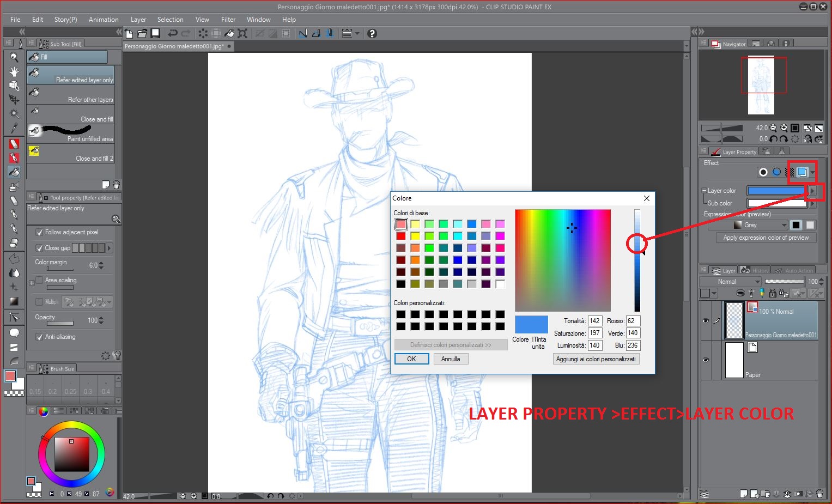Click the Layer color blue swatch
This screenshot has height=504, width=832.
click(x=776, y=191)
